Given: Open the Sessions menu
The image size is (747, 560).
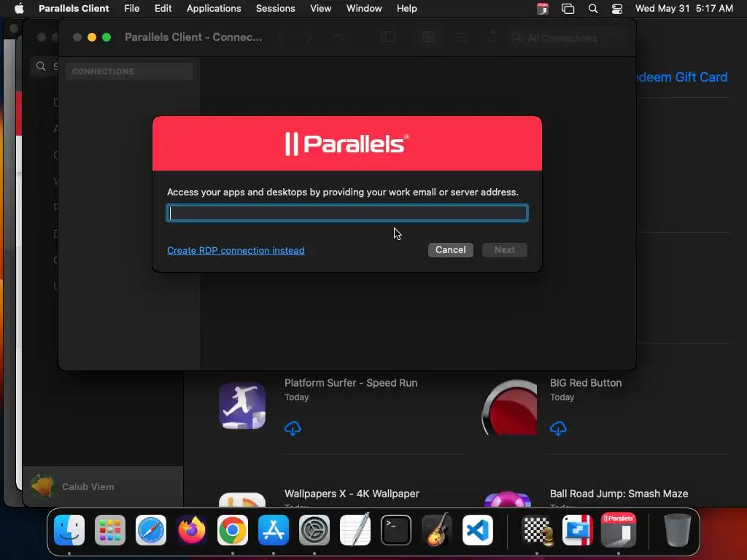Looking at the screenshot, I should [x=275, y=8].
